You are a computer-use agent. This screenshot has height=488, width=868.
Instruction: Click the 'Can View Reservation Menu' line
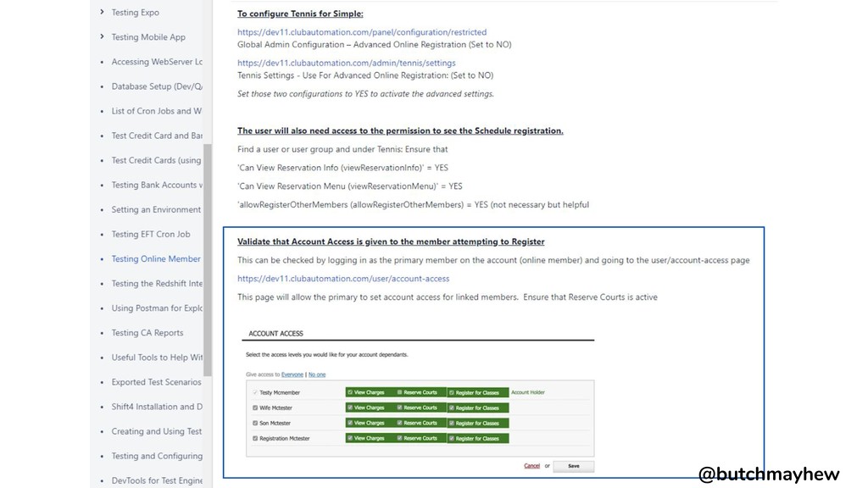click(350, 186)
